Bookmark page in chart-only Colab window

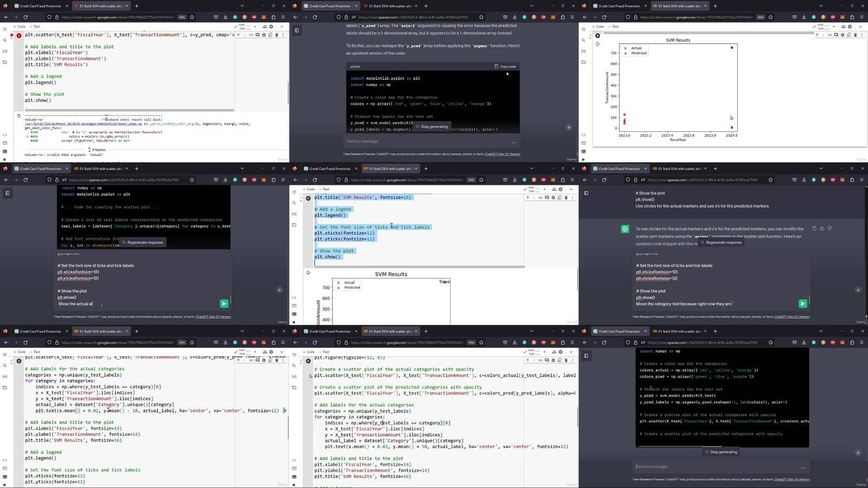pyautogui.click(x=770, y=17)
